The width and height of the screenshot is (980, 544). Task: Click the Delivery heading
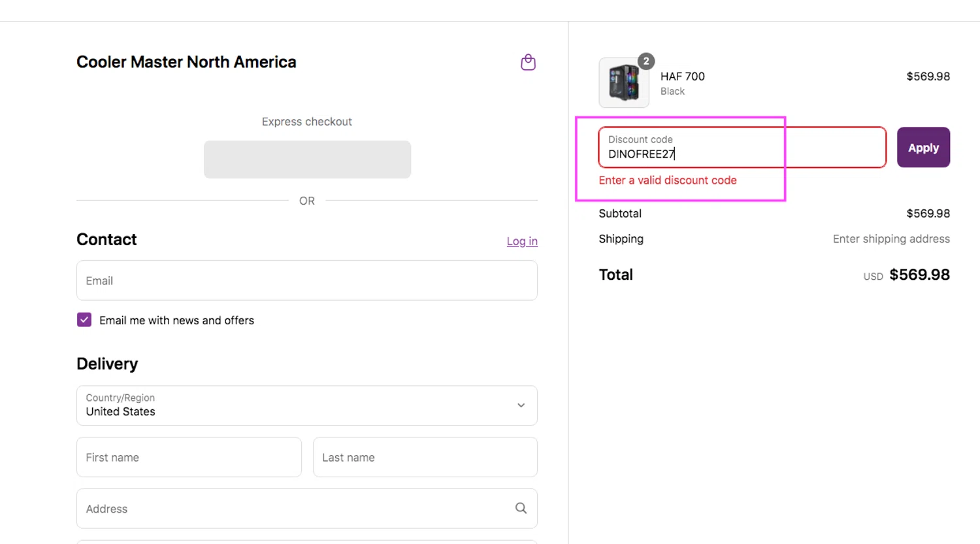tap(107, 364)
